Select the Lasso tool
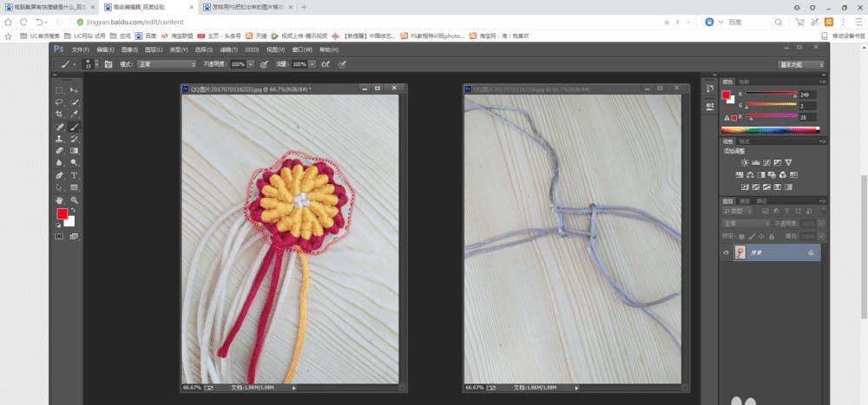This screenshot has width=868, height=405. [59, 101]
